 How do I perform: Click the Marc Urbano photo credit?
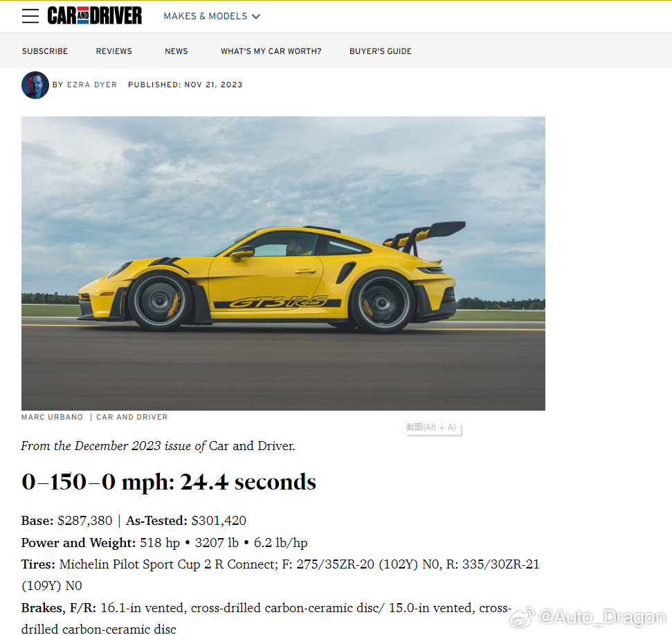click(x=53, y=417)
